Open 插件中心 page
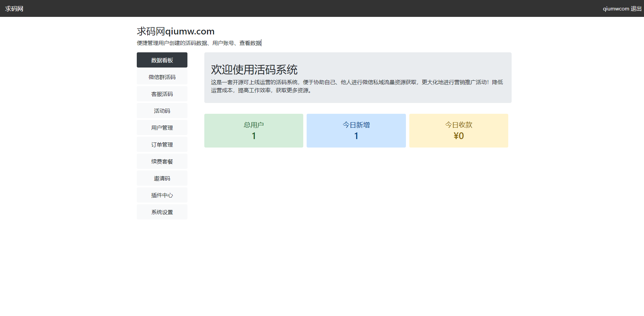The height and width of the screenshot is (316, 644). pos(162,195)
